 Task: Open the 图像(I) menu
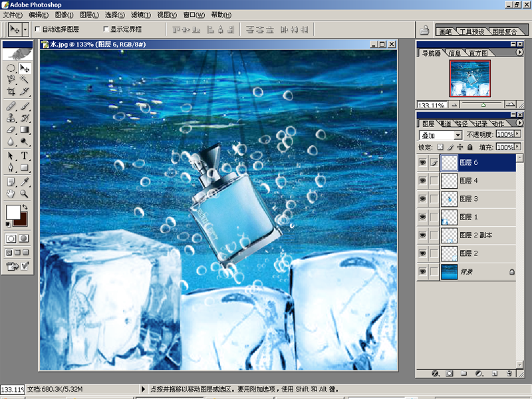click(x=64, y=15)
